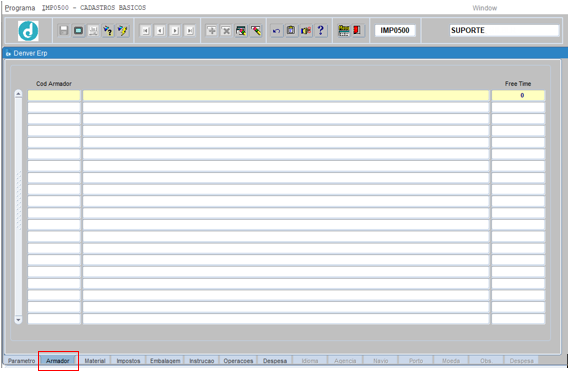Click the SUPORTE user field
This screenshot has width=572, height=374.
(x=504, y=30)
